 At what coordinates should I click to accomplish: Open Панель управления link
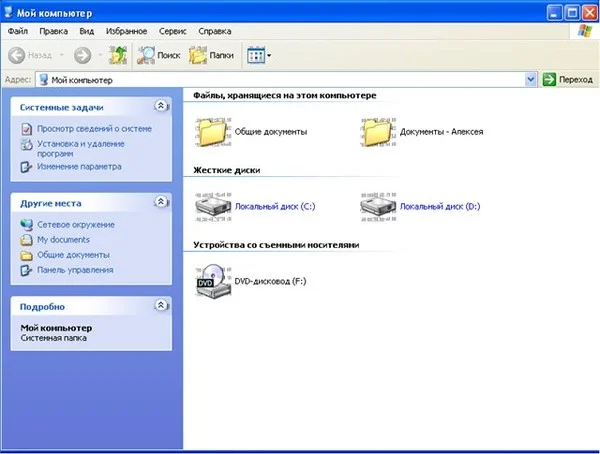click(x=75, y=270)
